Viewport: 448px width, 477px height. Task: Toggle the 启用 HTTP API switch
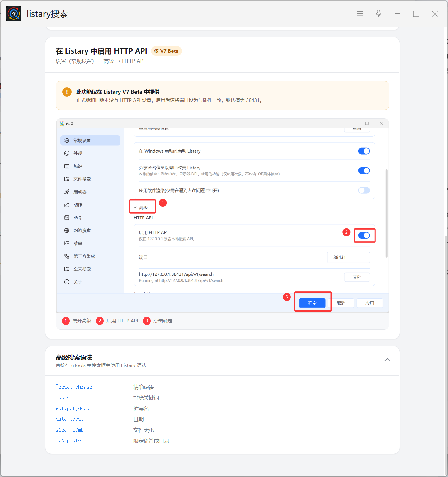pos(364,235)
